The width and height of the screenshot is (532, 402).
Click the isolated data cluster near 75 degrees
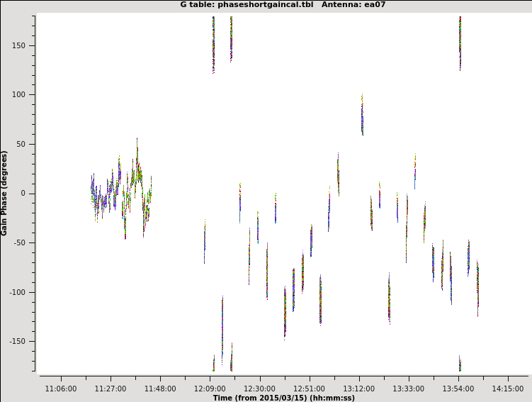(362, 117)
